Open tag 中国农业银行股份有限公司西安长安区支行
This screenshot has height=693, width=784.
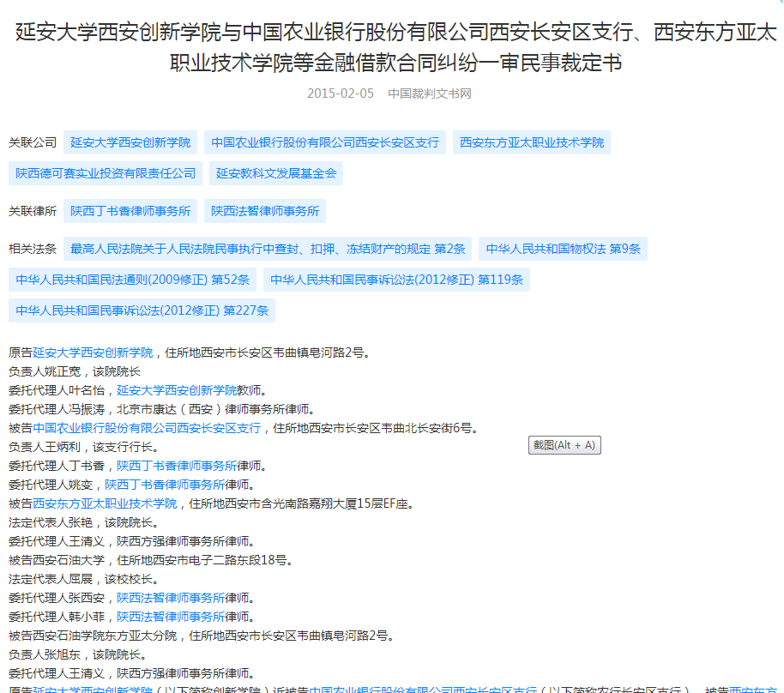click(325, 142)
